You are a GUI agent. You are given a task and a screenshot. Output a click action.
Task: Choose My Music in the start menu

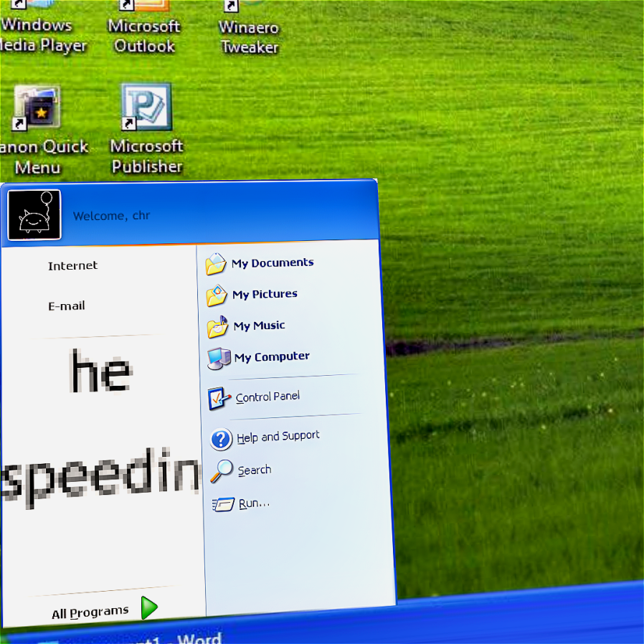259,326
